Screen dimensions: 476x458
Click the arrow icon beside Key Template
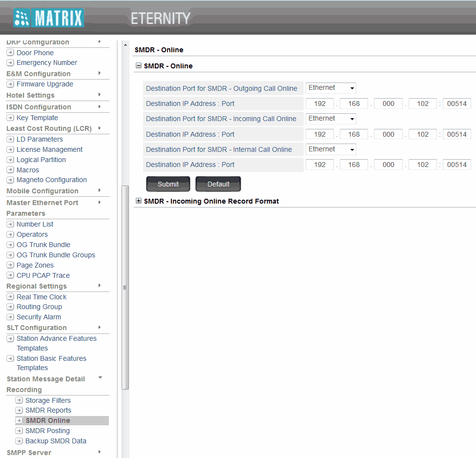10,118
